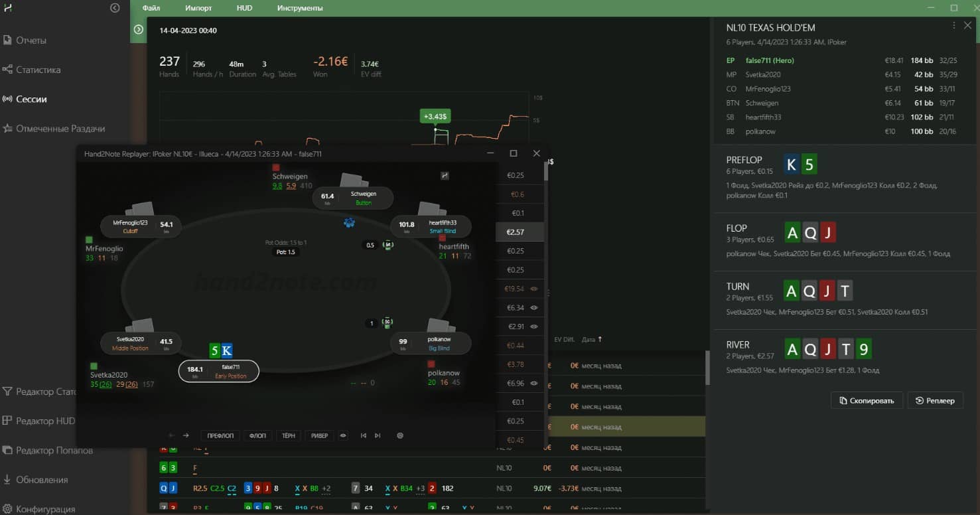The height and width of the screenshot is (515, 980).
Task: Toggle the eye icon in replayer controls
Action: (343, 436)
